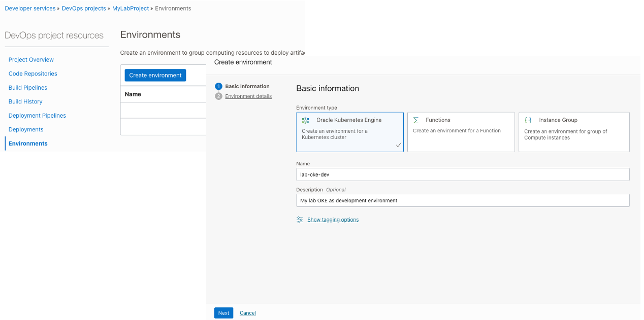Click the Description text field
644x320 pixels.
point(463,200)
